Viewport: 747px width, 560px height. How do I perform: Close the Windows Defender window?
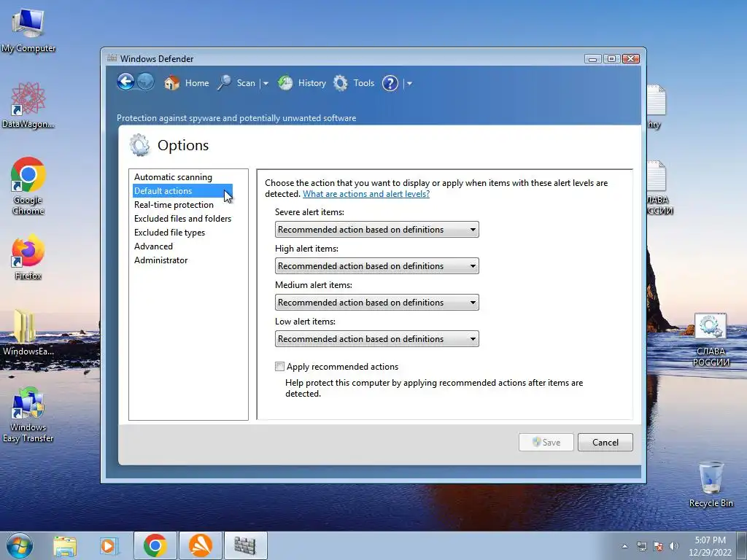click(x=631, y=58)
